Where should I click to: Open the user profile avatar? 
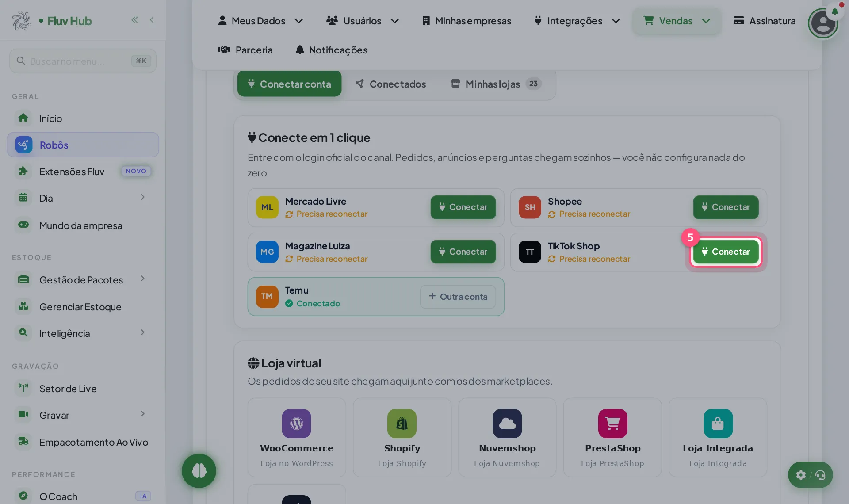point(823,23)
